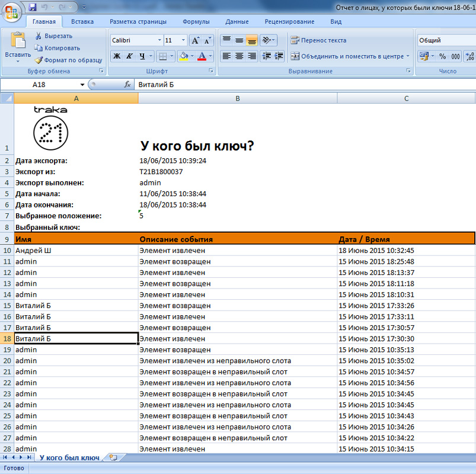The image size is (476, 474).
Task: Click the Копировать button
Action: (x=57, y=48)
